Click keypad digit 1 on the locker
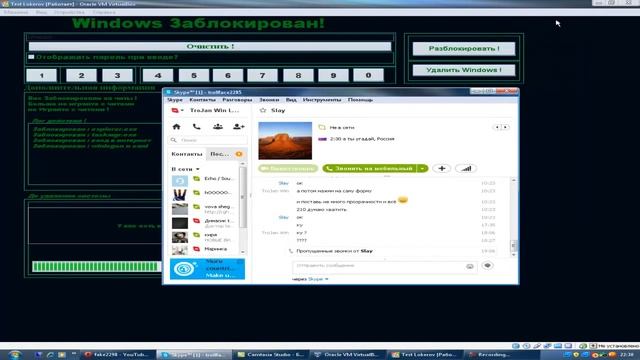The width and height of the screenshot is (640, 360). pos(42,76)
